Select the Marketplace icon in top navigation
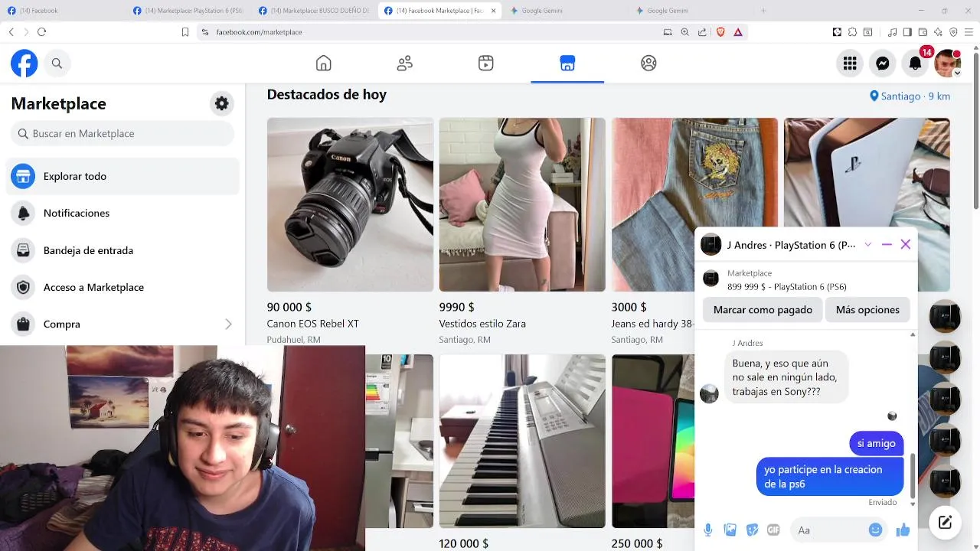Image resolution: width=980 pixels, height=551 pixels. (567, 64)
